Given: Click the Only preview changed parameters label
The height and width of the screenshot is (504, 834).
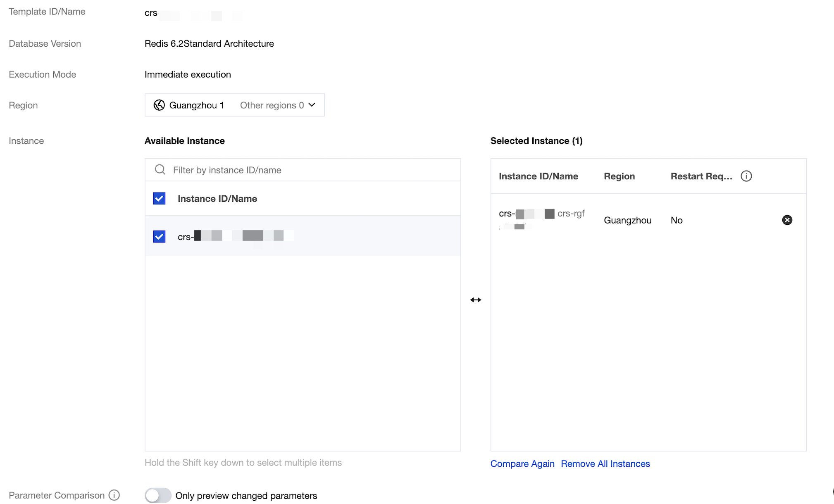Looking at the screenshot, I should coord(246,496).
